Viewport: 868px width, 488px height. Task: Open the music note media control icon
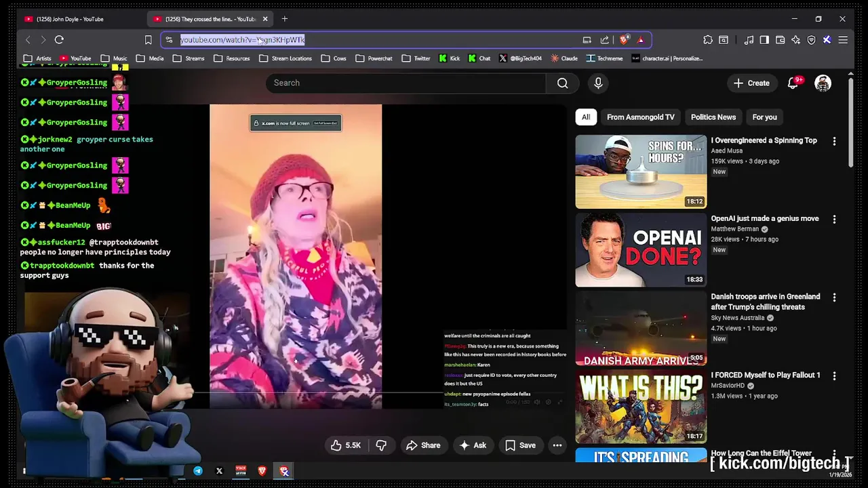(749, 40)
